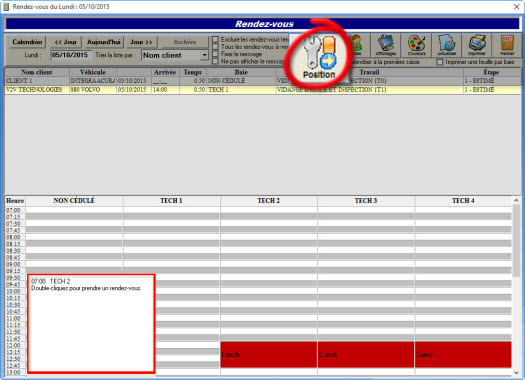Click the Archive button
Image resolution: width=525 pixels, height=380 pixels.
pyautogui.click(x=185, y=42)
